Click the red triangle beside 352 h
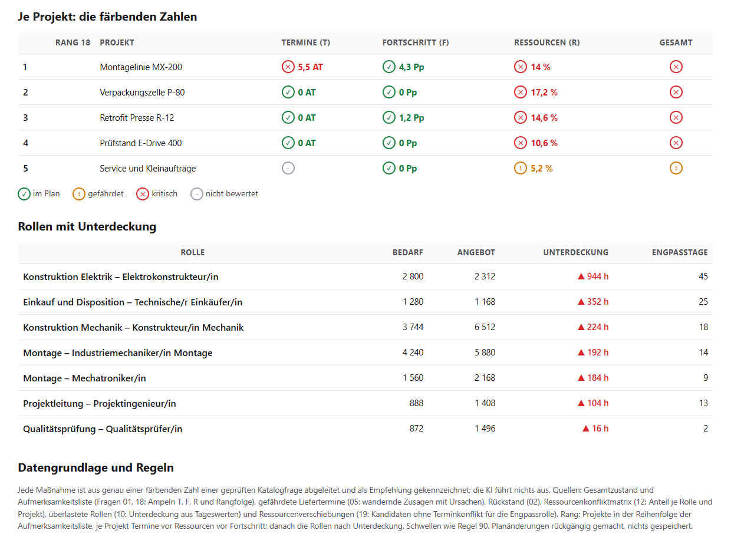The height and width of the screenshot is (560, 731). (x=581, y=302)
